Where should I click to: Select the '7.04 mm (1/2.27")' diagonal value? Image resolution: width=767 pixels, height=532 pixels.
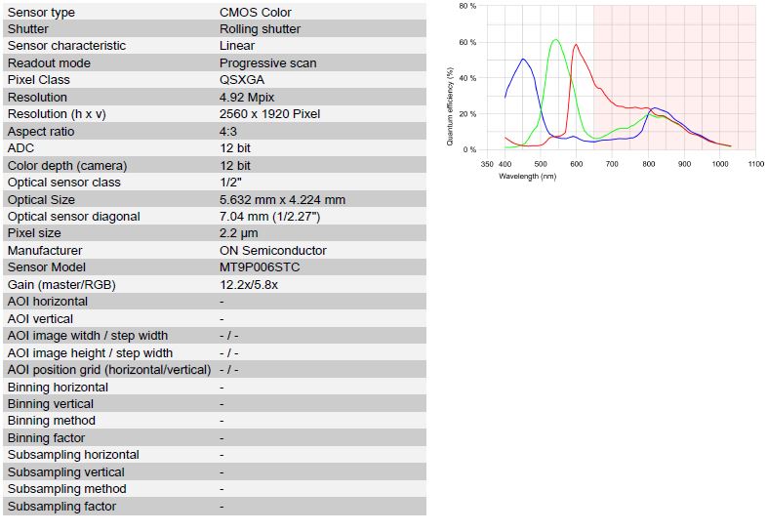pyautogui.click(x=269, y=217)
